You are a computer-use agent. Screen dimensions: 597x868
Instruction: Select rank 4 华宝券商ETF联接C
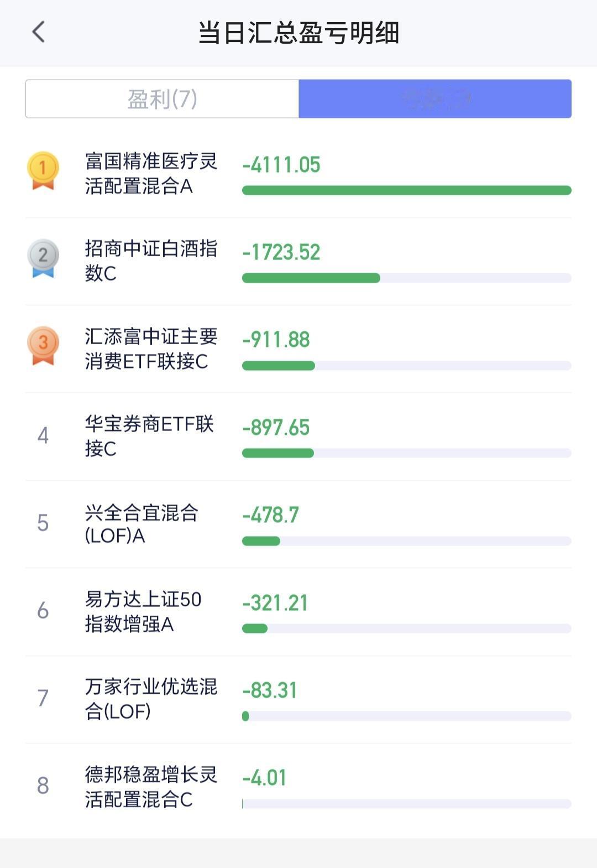point(298,436)
